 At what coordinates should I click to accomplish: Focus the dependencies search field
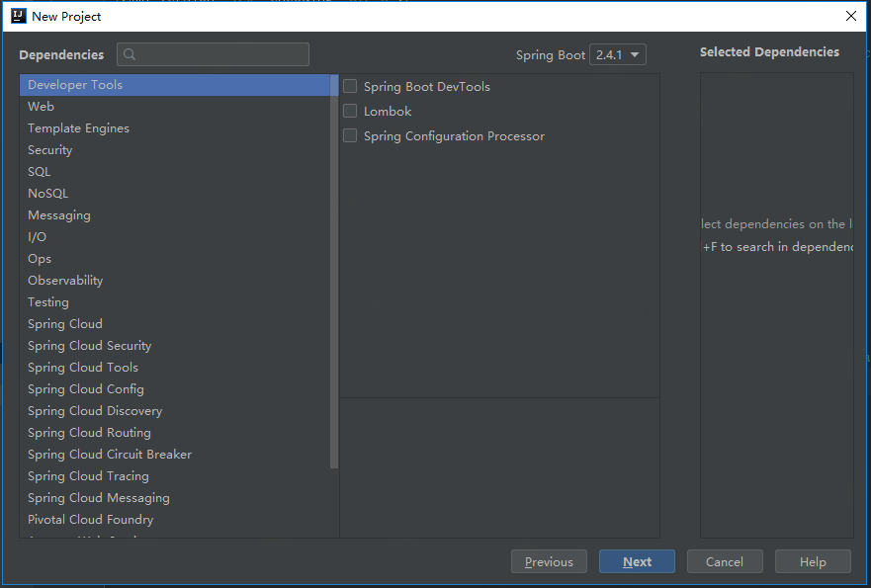point(213,54)
